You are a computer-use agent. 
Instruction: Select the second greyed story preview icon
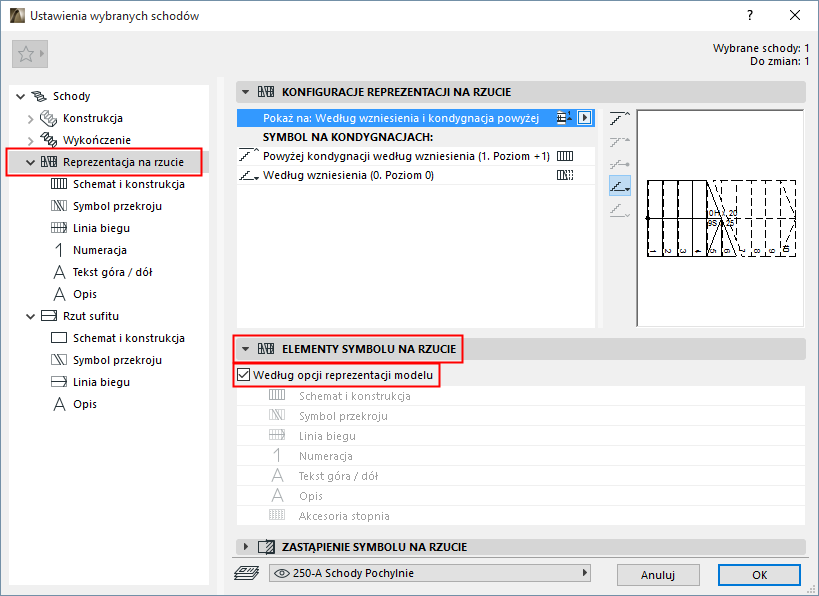(619, 142)
